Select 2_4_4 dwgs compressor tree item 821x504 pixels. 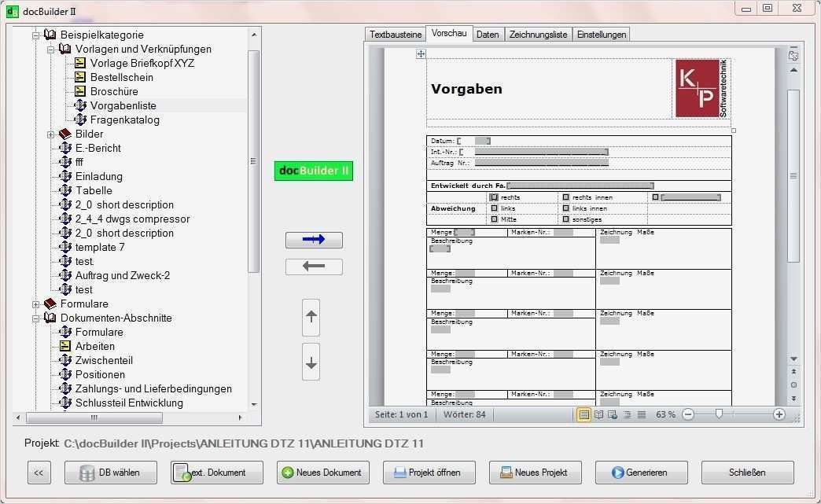tap(132, 219)
